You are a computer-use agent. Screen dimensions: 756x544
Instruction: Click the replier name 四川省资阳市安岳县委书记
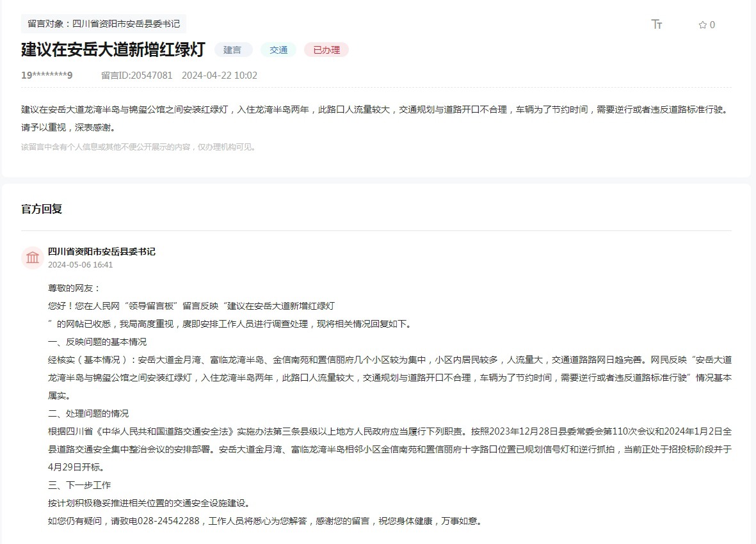(x=102, y=252)
